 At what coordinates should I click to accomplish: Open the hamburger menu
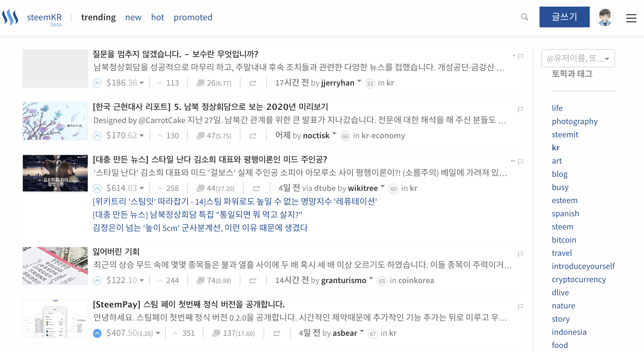click(631, 18)
